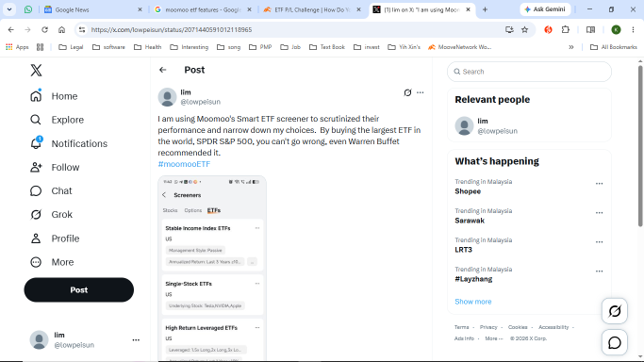Open floating Grok button at bottom right
This screenshot has width=644, height=362.
point(615,311)
